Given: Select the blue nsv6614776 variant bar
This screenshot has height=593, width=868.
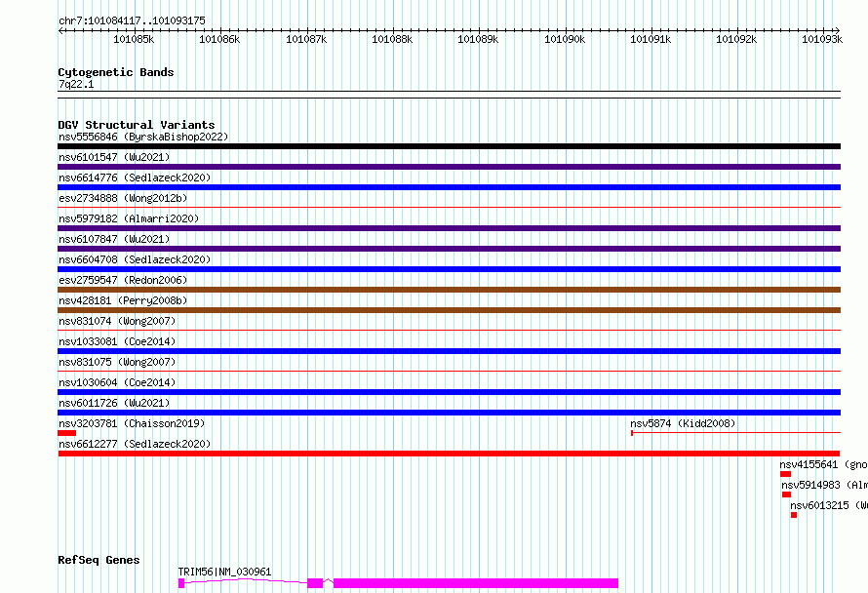Looking at the screenshot, I should 449,187.
